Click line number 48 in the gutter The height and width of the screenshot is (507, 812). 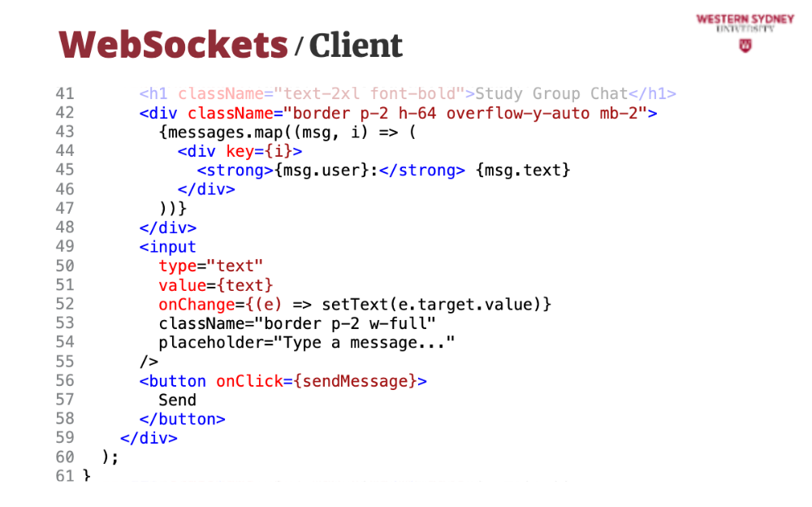[65, 227]
